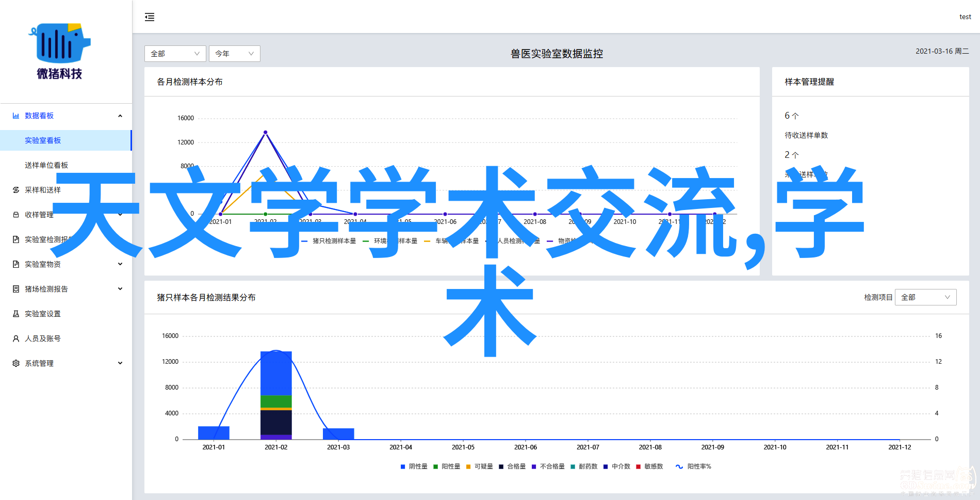Click the 实验室设置 flask icon
The image size is (980, 500).
pyautogui.click(x=16, y=314)
